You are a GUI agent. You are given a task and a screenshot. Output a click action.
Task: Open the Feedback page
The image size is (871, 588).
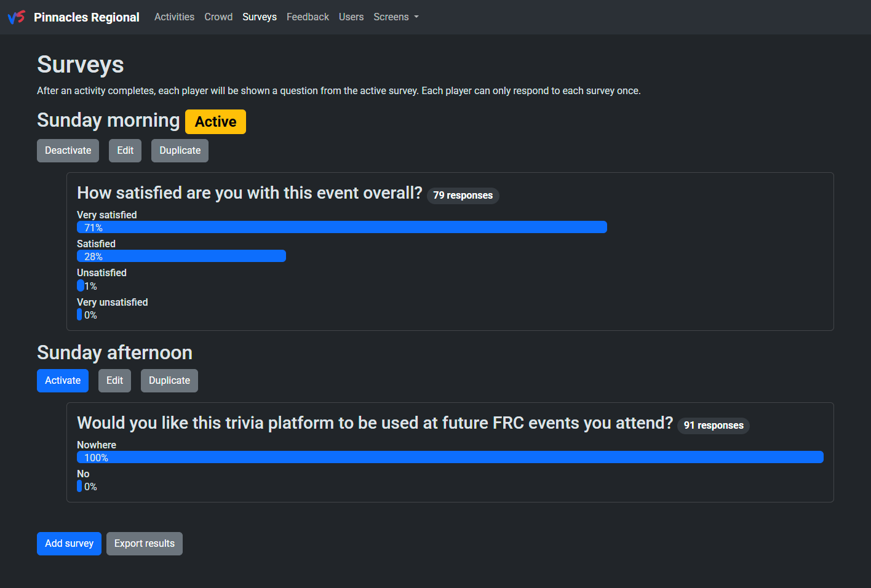(x=308, y=17)
